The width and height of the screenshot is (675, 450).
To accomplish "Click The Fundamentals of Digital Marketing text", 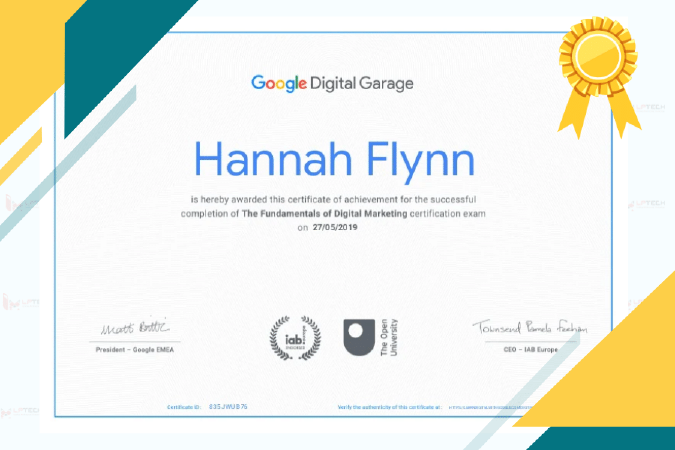I will point(325,214).
